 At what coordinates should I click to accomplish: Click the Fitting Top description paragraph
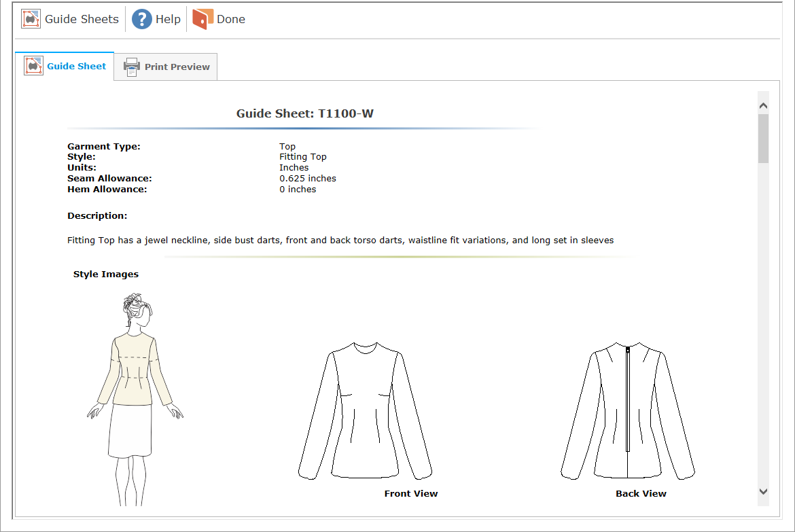pos(340,240)
